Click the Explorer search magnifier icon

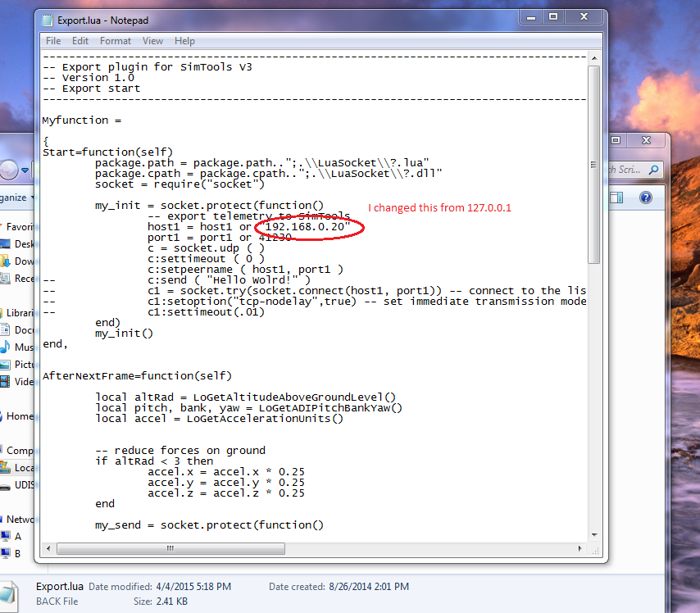click(653, 170)
